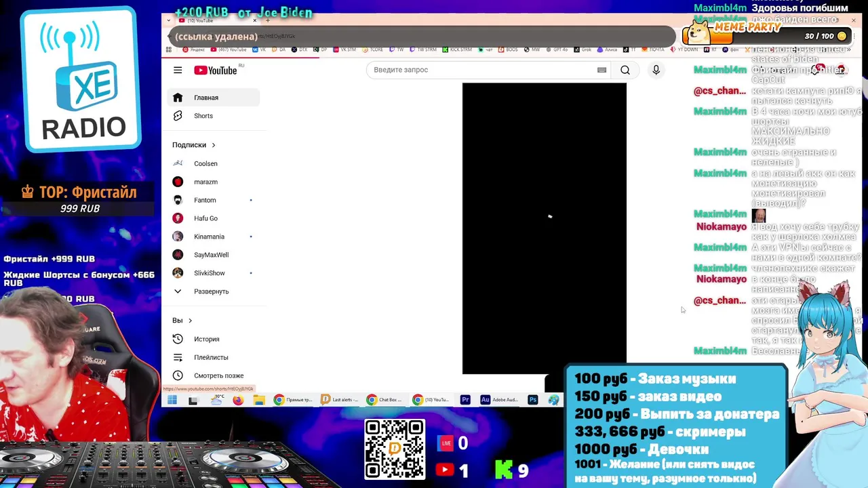Open the Смотреть позже clock icon

178,375
